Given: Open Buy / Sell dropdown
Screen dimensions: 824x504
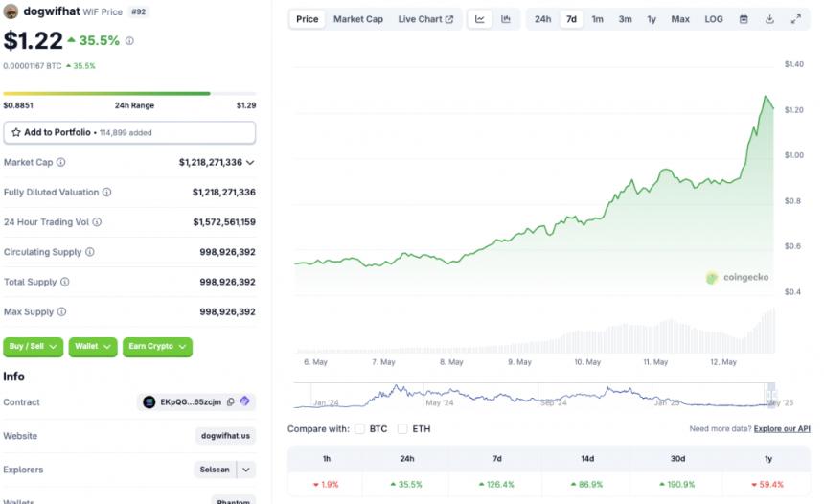Looking at the screenshot, I should (34, 346).
